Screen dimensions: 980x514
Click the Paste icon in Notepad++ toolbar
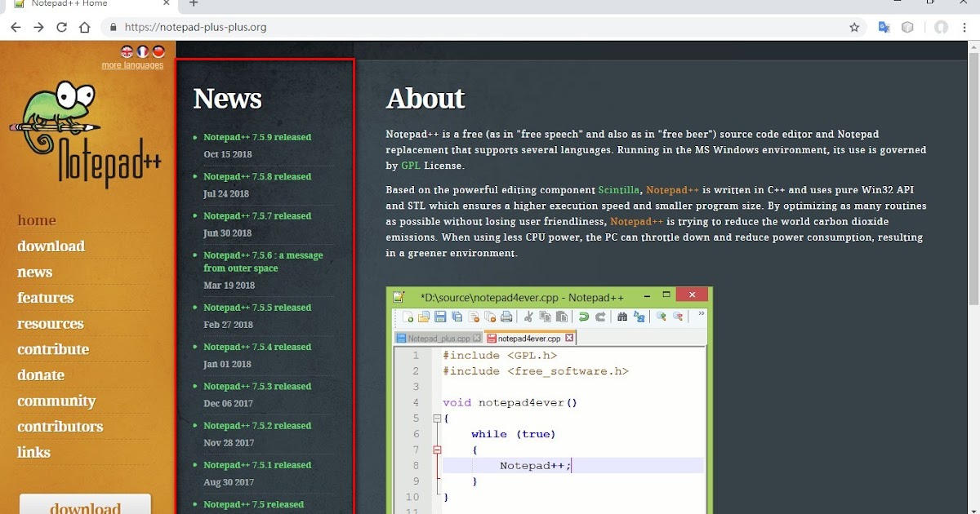coord(562,317)
